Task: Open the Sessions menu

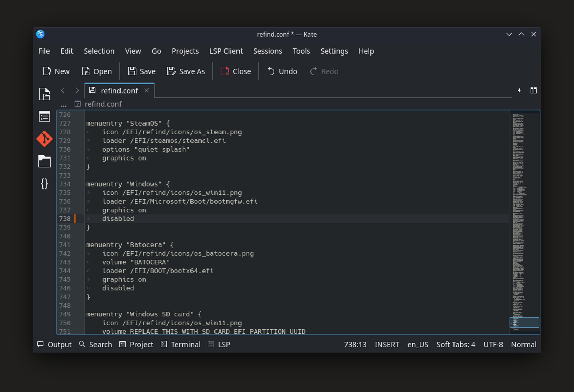Action: (268, 51)
